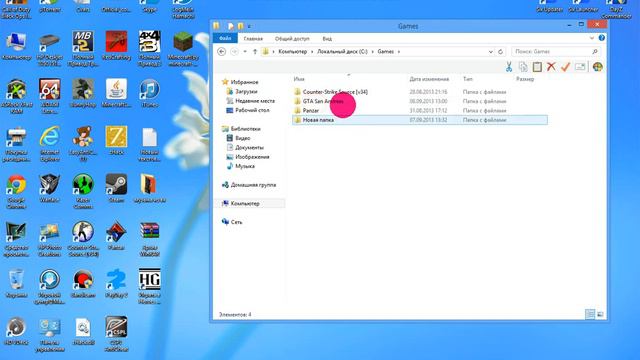Click the magnifier icon in the search box
Screen dimensions: 640x360
pos(595,51)
